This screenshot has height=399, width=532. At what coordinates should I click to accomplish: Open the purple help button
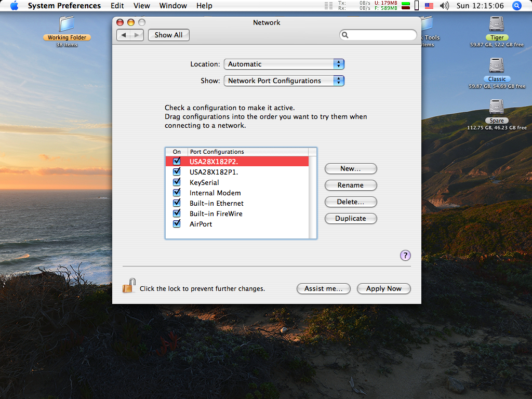tap(405, 255)
